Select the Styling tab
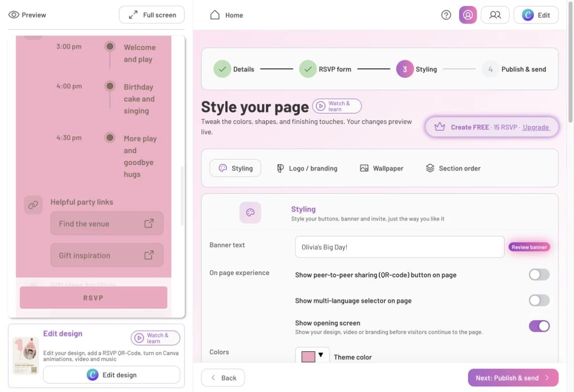The height and width of the screenshot is (392, 574). [235, 168]
